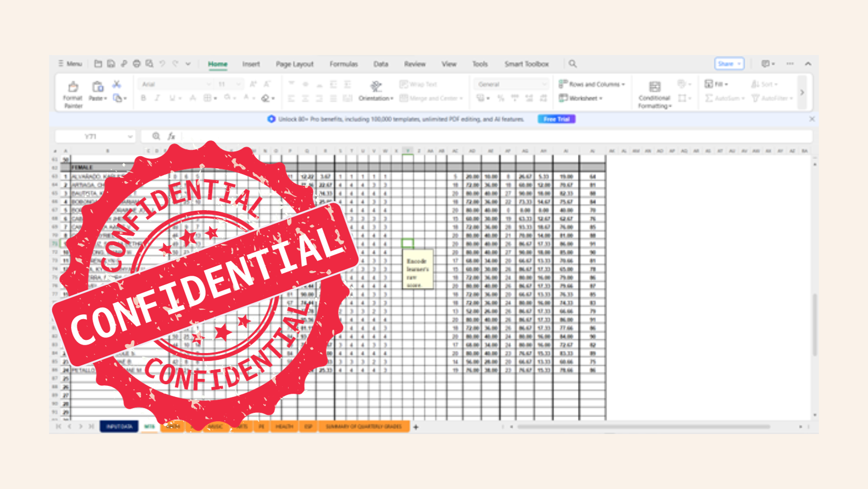Expand the quick access toolbar customize chevron
Image resolution: width=868 pixels, height=489 pixels.
188,64
